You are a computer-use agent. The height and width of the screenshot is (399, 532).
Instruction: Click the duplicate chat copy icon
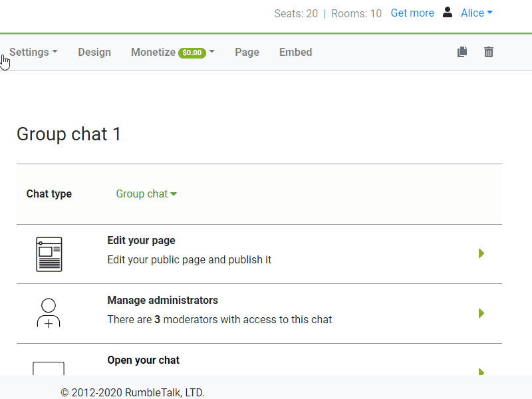462,52
